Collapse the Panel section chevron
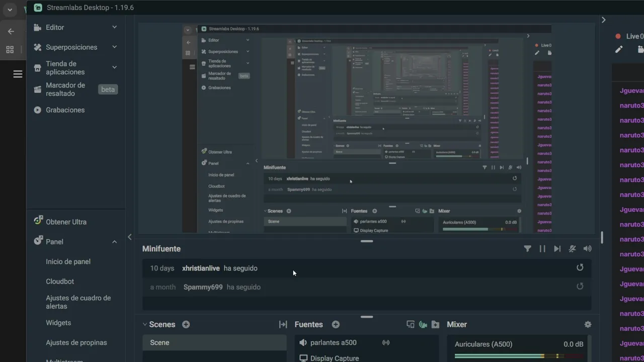 coord(114,242)
